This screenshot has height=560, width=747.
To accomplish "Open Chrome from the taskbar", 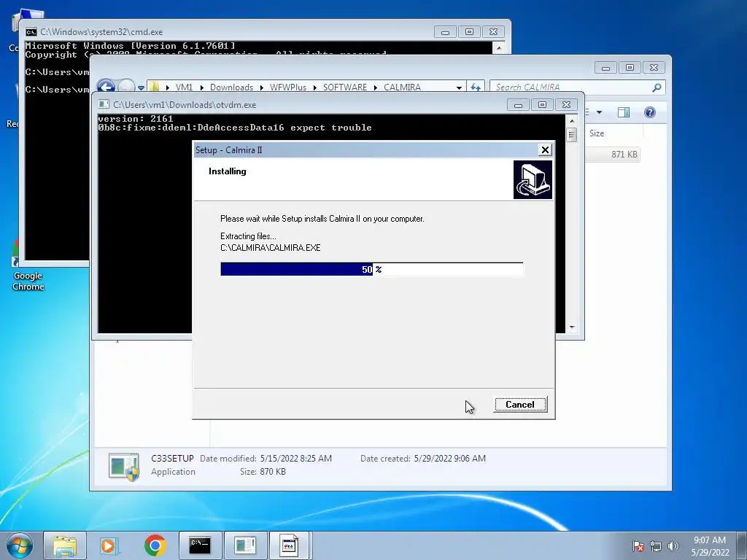I will (x=155, y=545).
